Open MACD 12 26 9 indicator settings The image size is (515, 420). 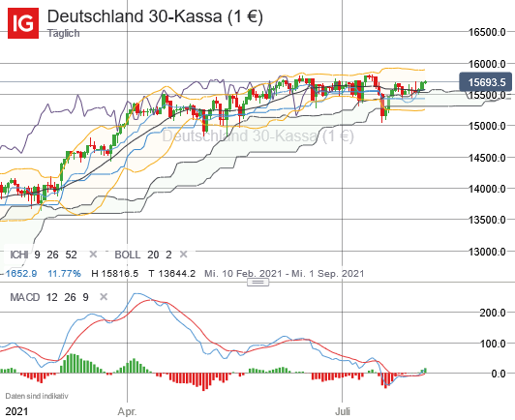click(49, 297)
